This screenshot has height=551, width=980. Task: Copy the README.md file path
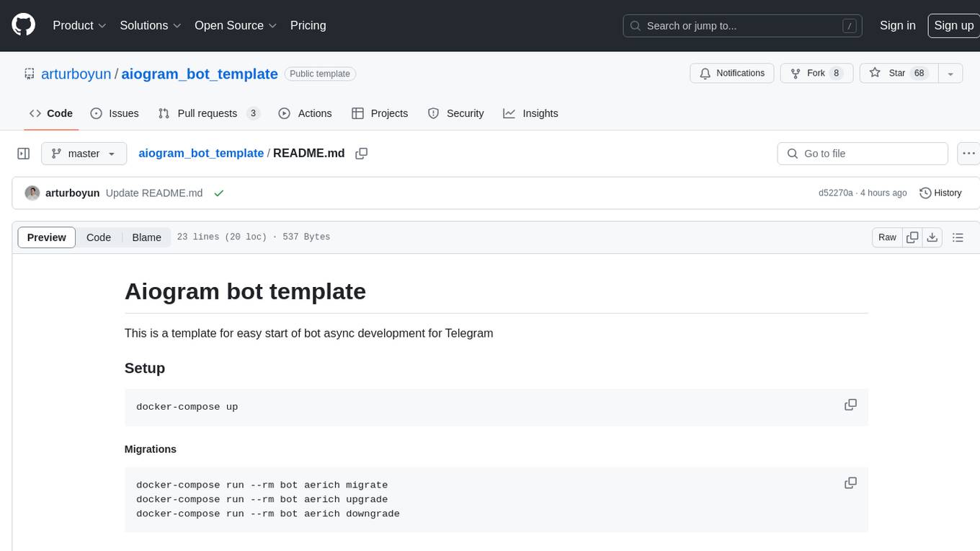[362, 154]
